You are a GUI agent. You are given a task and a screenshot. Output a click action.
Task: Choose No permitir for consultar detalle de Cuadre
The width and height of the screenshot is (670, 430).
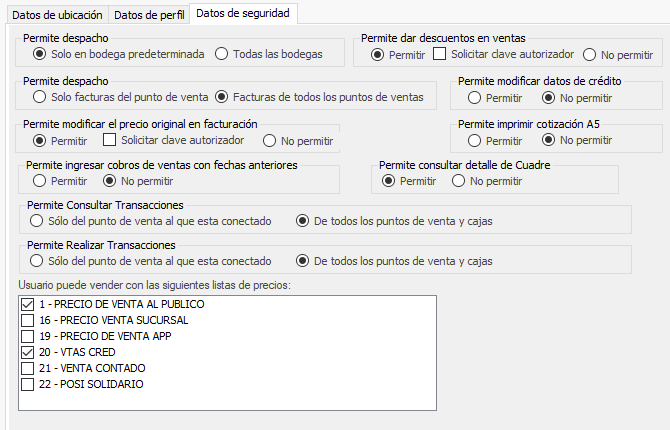point(459,181)
